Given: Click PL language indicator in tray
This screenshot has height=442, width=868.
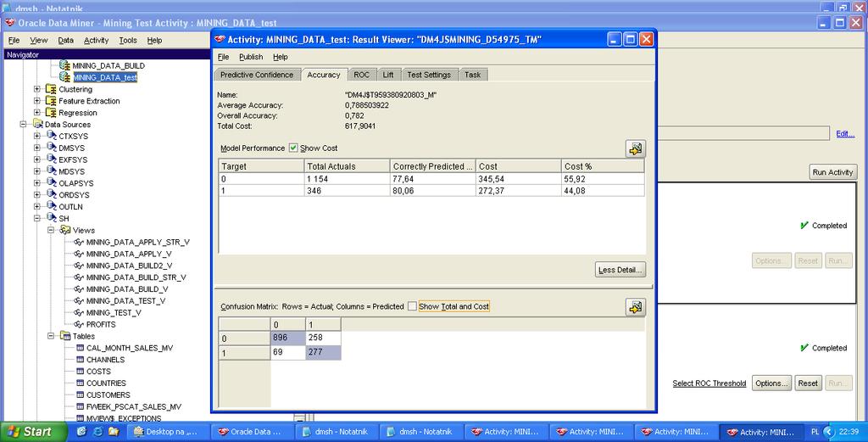Looking at the screenshot, I should pyautogui.click(x=815, y=432).
